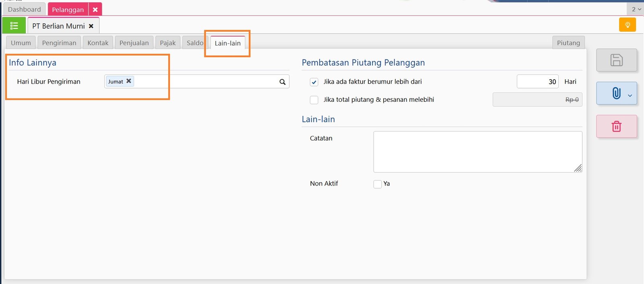Click search magnifier in Hari Libur Pengiriman
644x284 pixels.
pyautogui.click(x=283, y=82)
